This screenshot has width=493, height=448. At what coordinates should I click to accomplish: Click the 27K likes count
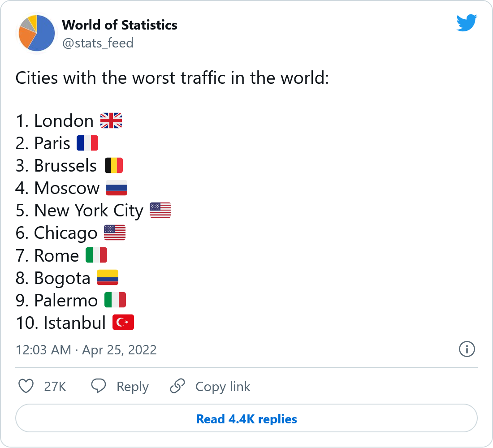point(55,387)
